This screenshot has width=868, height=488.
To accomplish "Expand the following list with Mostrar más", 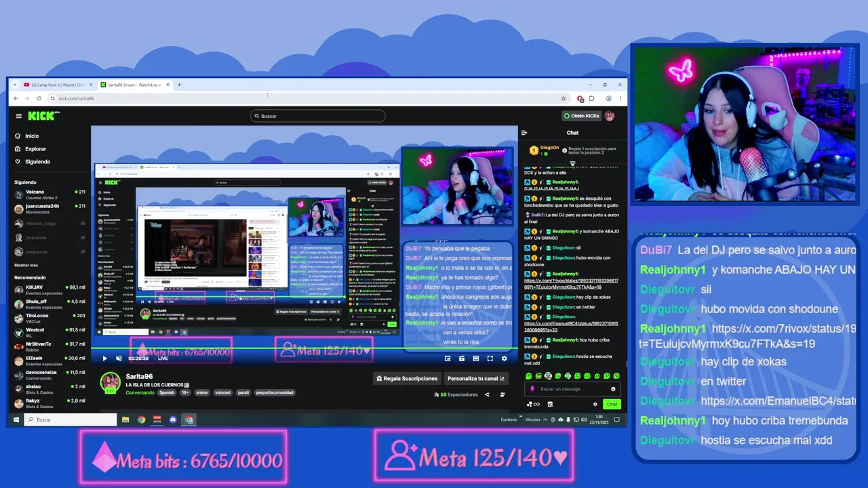I will (x=26, y=265).
